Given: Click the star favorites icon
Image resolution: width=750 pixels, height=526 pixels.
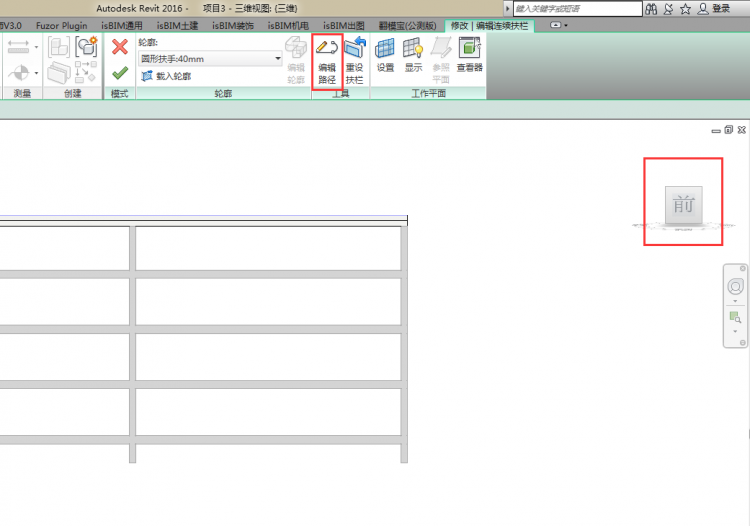Looking at the screenshot, I should click(685, 8).
